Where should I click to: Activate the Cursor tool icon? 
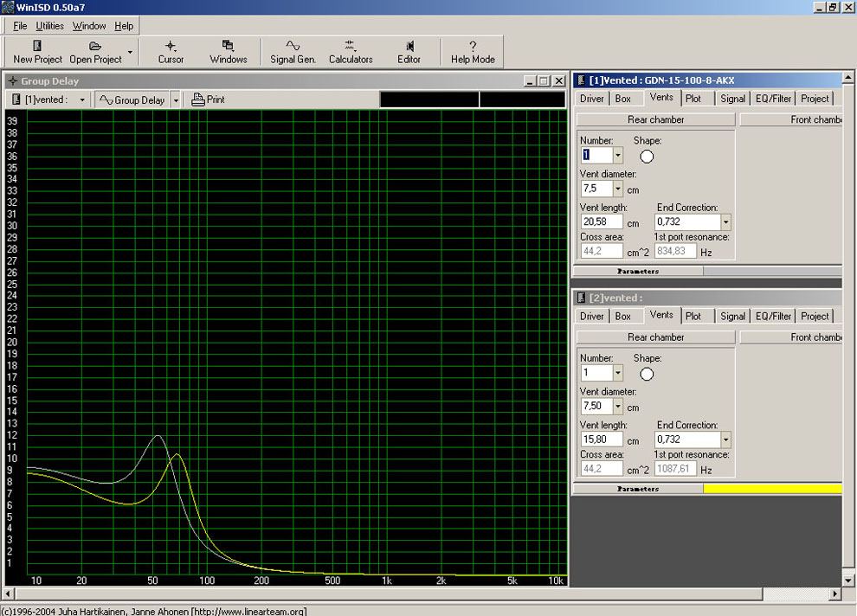pos(171,46)
